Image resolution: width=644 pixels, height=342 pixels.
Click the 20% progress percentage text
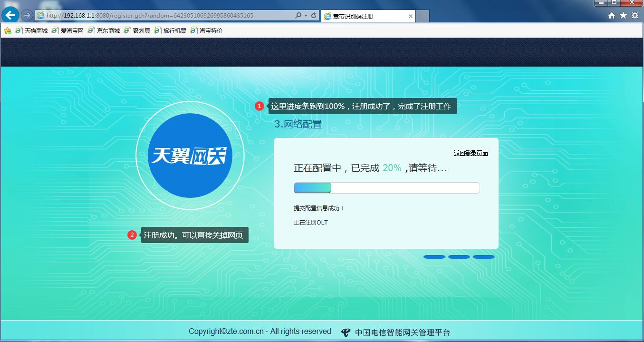click(x=392, y=168)
